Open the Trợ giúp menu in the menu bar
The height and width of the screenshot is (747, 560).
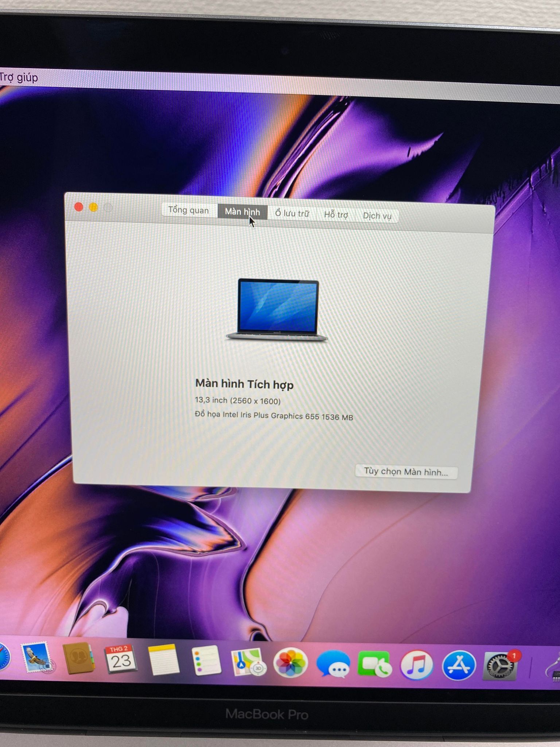[x=19, y=77]
